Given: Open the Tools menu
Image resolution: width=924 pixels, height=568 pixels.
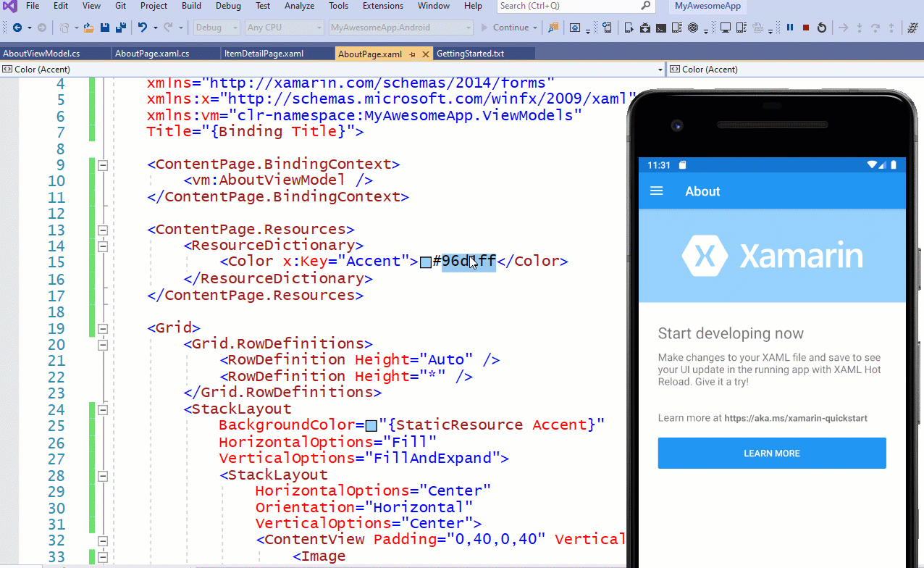Looking at the screenshot, I should pyautogui.click(x=338, y=6).
